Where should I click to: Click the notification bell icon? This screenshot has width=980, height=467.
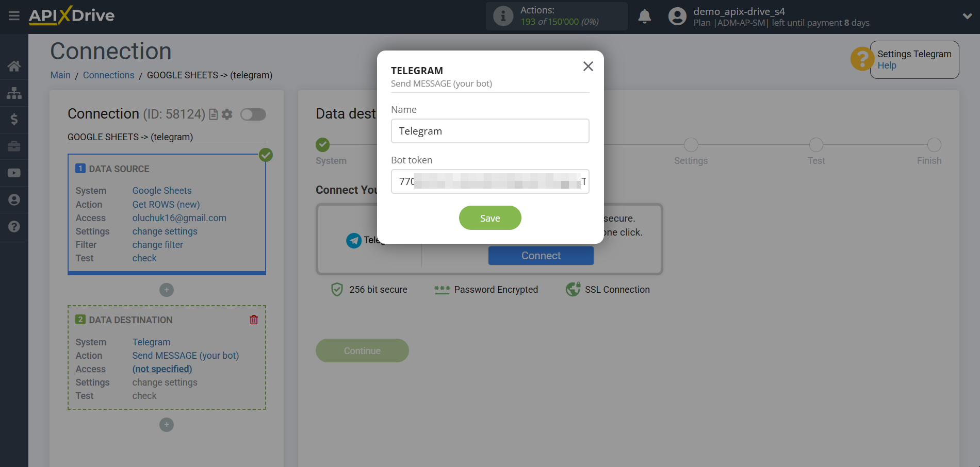pyautogui.click(x=644, y=16)
